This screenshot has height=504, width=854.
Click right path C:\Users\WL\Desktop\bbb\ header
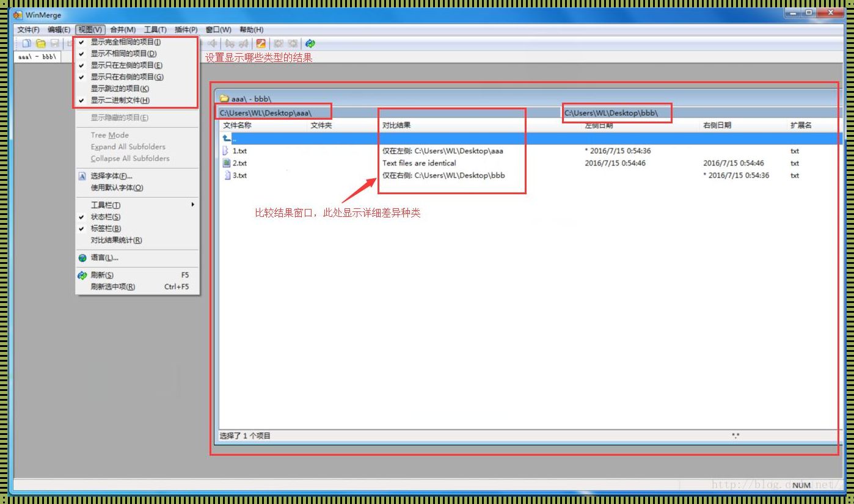click(x=611, y=113)
